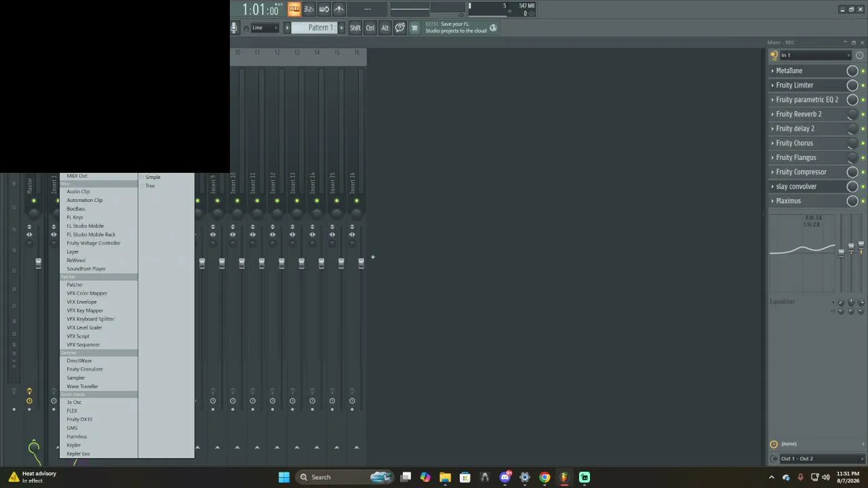Toggle MetaTune effect enable light
This screenshot has width=868, height=488.
tap(863, 71)
